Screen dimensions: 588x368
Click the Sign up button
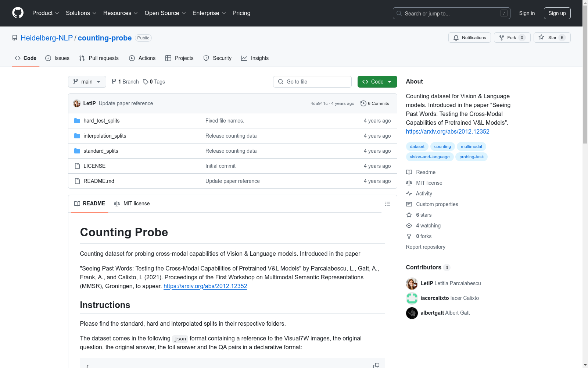557,13
